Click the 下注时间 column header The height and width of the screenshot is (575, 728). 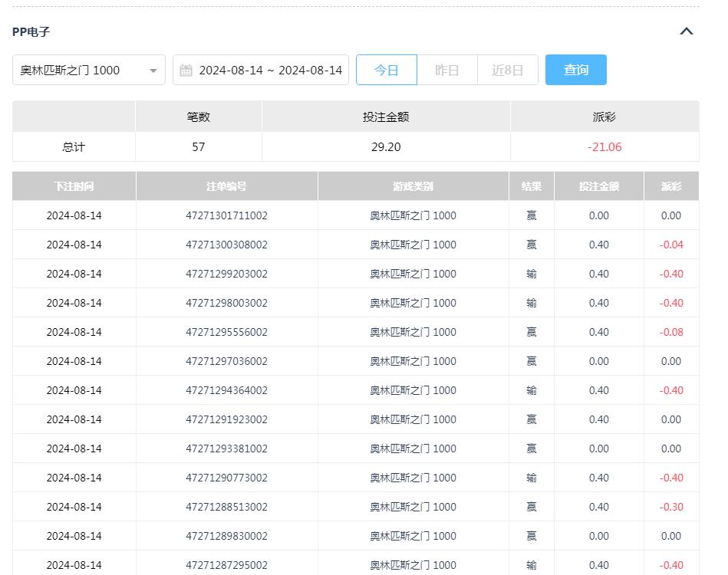[x=74, y=186]
